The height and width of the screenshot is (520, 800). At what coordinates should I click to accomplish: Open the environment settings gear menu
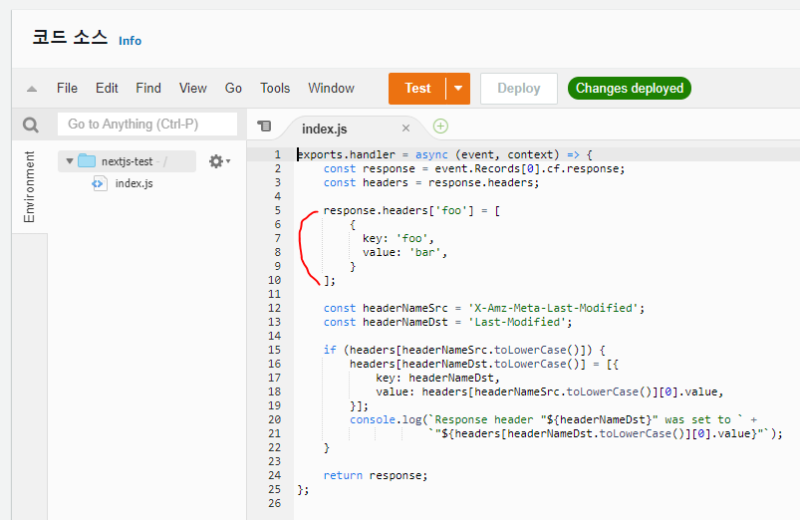point(218,161)
